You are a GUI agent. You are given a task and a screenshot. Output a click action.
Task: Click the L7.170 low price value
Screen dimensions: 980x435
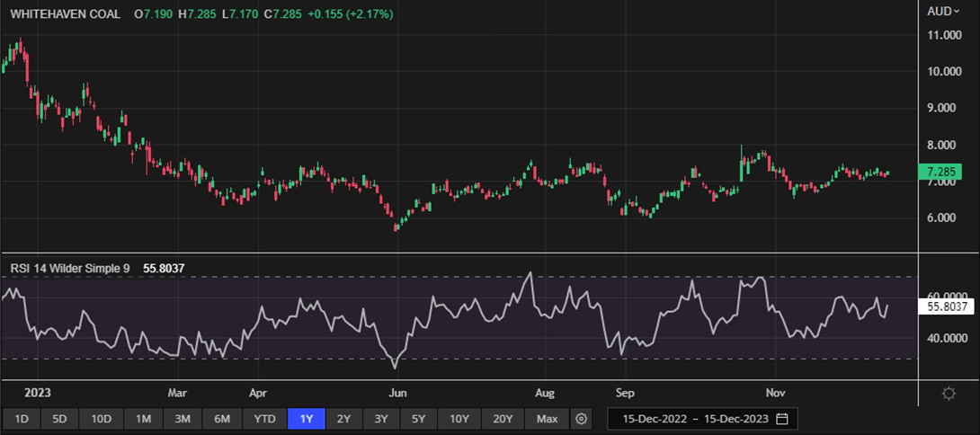241,13
